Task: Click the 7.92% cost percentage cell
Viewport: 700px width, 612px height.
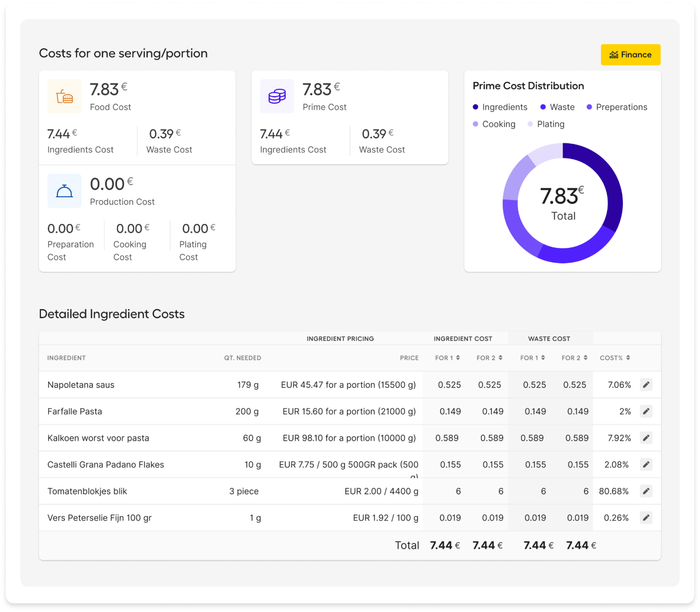Action: coord(619,438)
